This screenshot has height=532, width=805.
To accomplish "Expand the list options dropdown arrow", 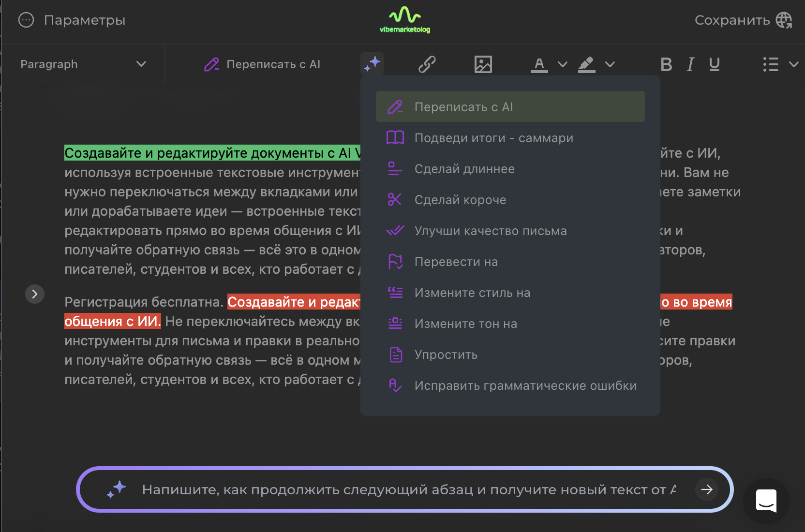I will click(x=793, y=64).
